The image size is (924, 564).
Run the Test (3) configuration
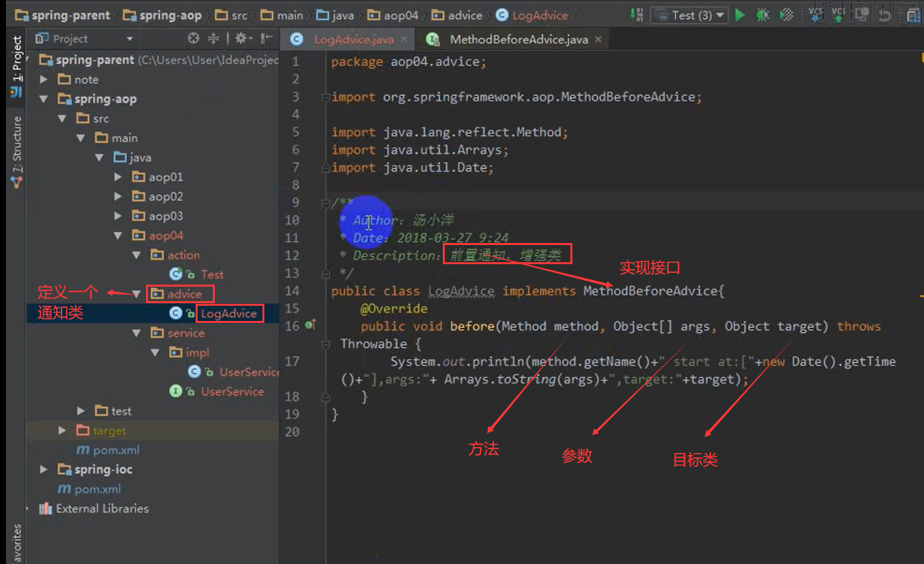click(740, 15)
